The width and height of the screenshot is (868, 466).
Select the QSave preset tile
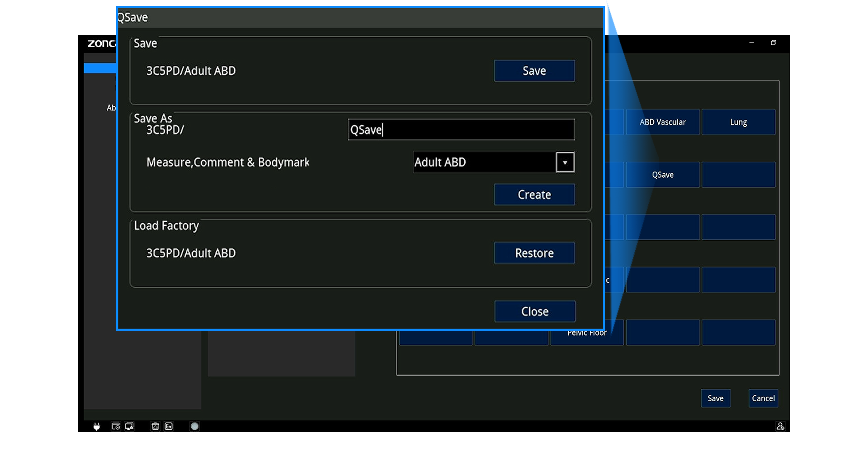[662, 175]
